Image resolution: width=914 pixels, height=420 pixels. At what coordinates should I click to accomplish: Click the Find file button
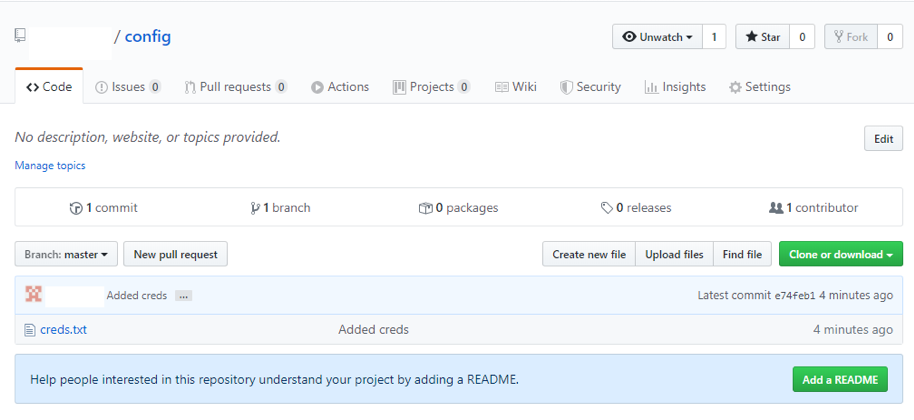tap(742, 254)
